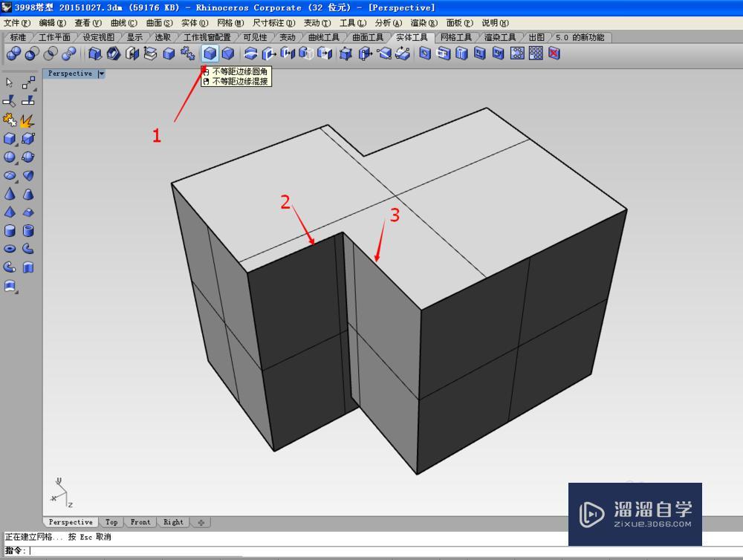Screen dimensions: 743x560
Task: Switch to the Top viewport tab
Action: 111,522
